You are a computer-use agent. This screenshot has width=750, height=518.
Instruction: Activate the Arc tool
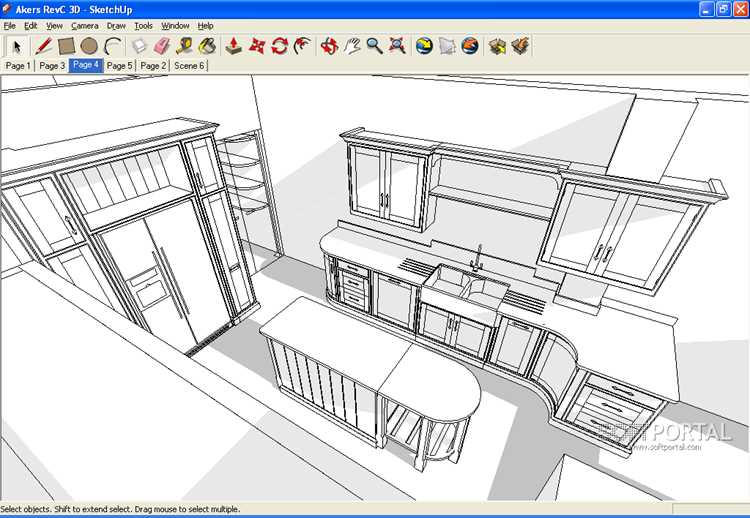113,46
